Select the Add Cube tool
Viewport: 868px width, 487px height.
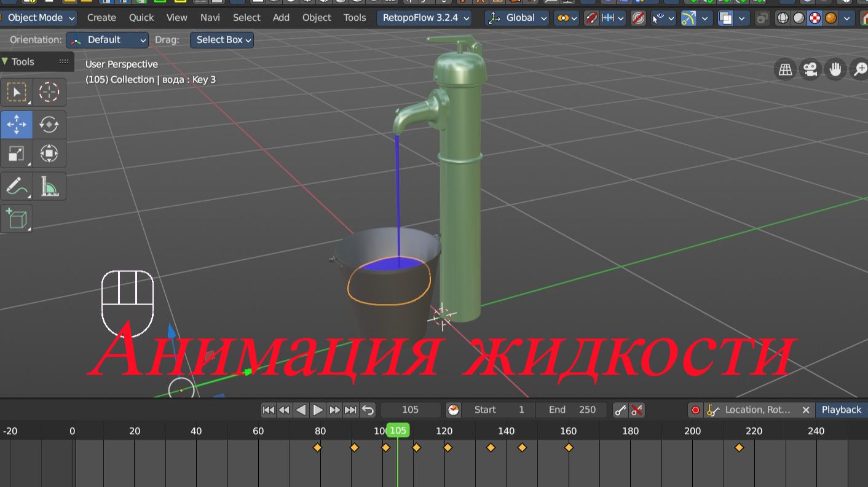click(x=17, y=219)
